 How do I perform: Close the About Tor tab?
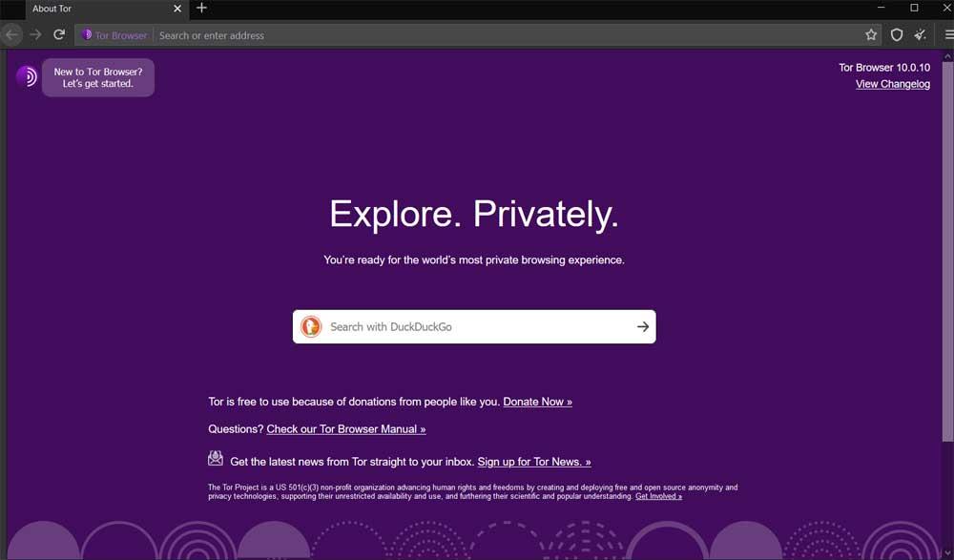click(x=177, y=9)
